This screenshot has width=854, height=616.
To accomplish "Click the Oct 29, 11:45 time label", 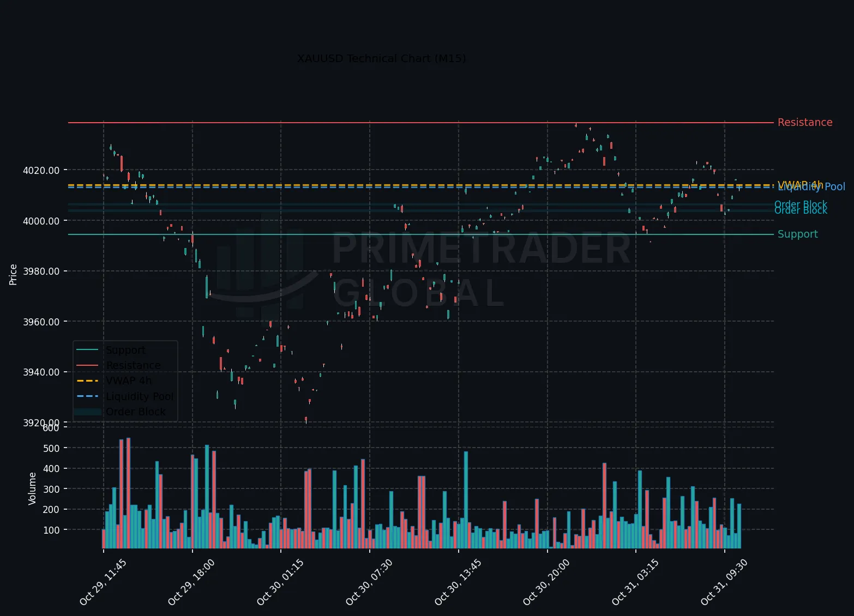I will pyautogui.click(x=103, y=582).
